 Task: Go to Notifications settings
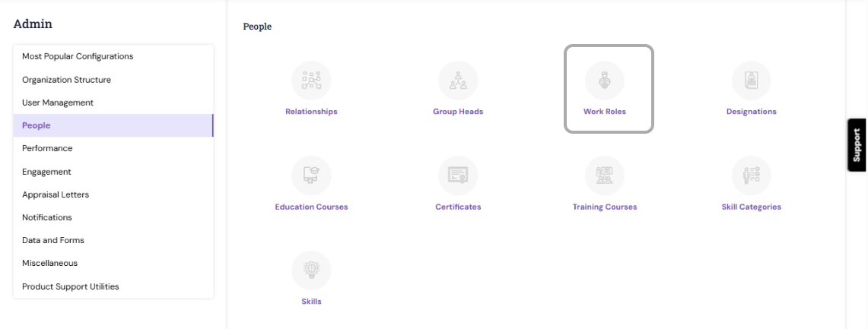tap(113, 217)
